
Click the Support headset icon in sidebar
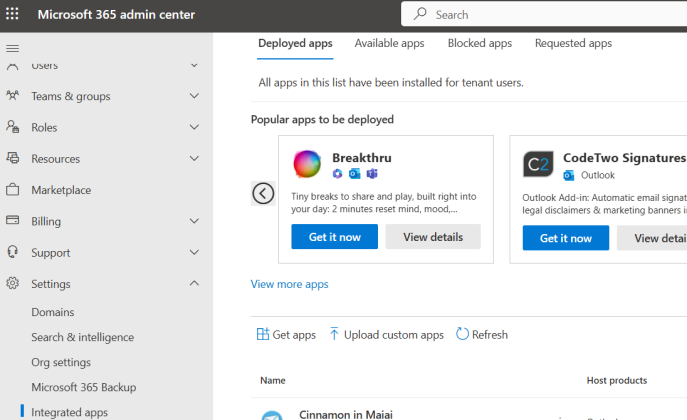coord(13,252)
